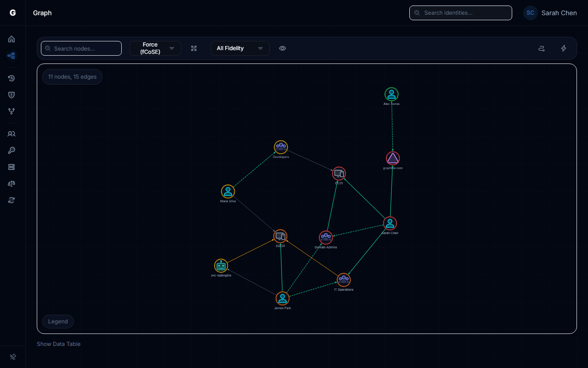Viewport: 588px width, 368px height.
Task: Click the edge routing icon near toolbar right
Action: 542,48
